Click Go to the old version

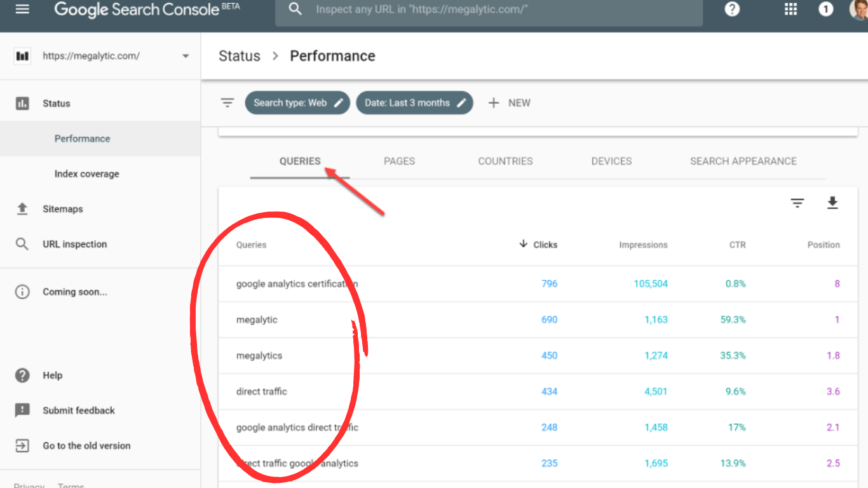[x=86, y=446]
